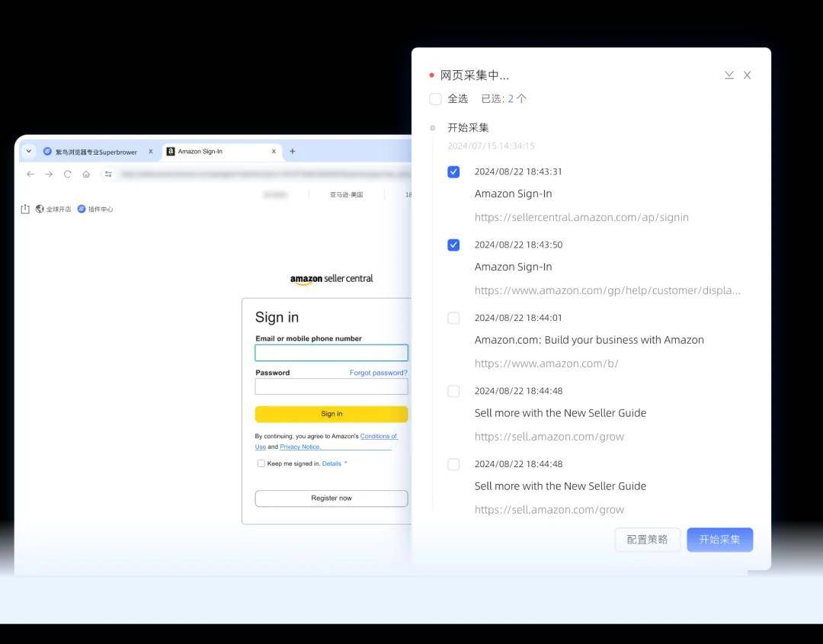Focus the Email or mobile phone number field

pyautogui.click(x=331, y=353)
